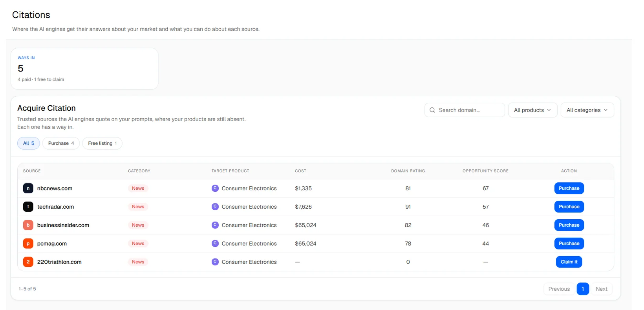
Task: Purchase the businessinsider.com citation
Action: 569,225
